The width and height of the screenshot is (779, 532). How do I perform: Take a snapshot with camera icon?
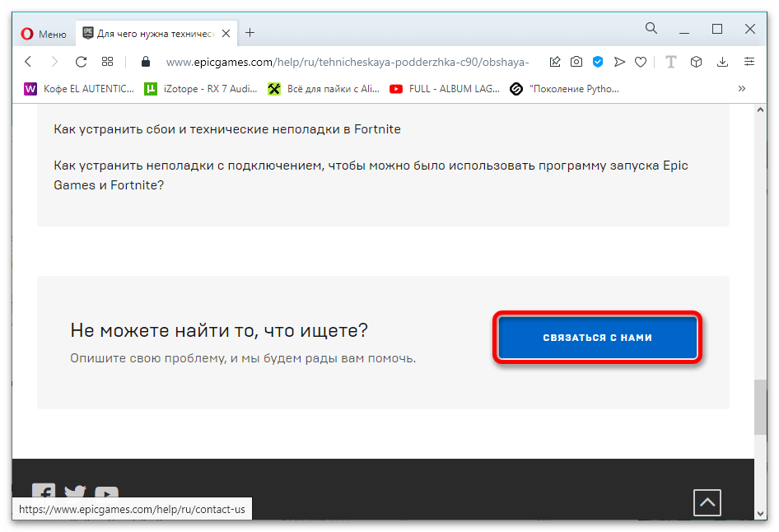(576, 62)
